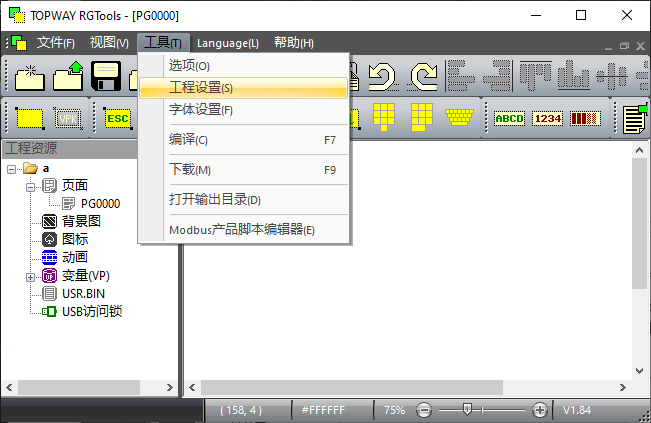
Task: Choose Modbus产品脚本编辑器(E) menu entry
Action: click(x=244, y=230)
